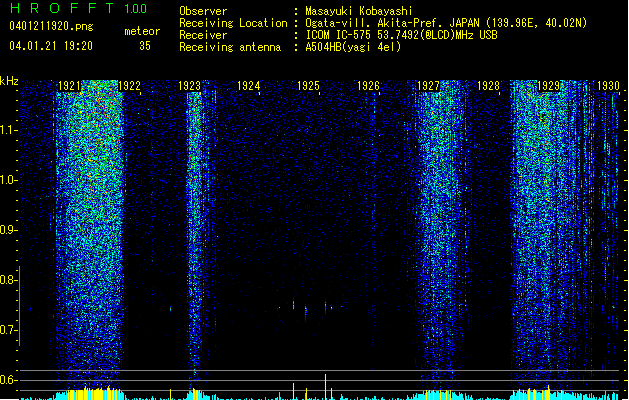This screenshot has width=629, height=400.
Task: Click the 1921 time marker
Action: tap(69, 86)
